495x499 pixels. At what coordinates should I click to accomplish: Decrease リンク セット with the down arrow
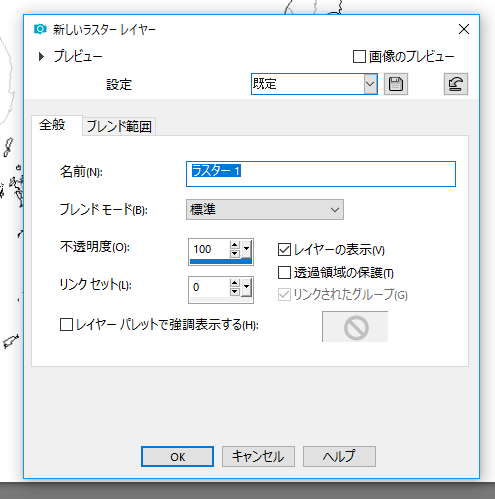coord(235,291)
